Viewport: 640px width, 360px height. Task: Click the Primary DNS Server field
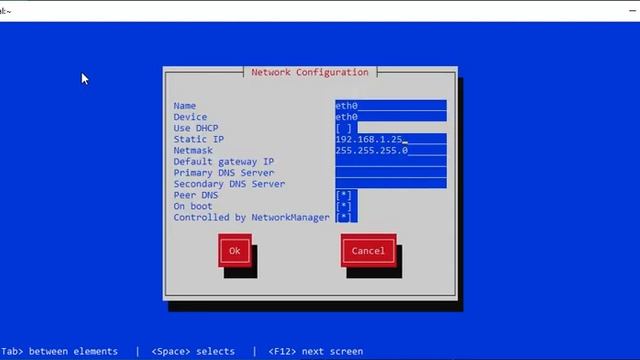(391, 173)
